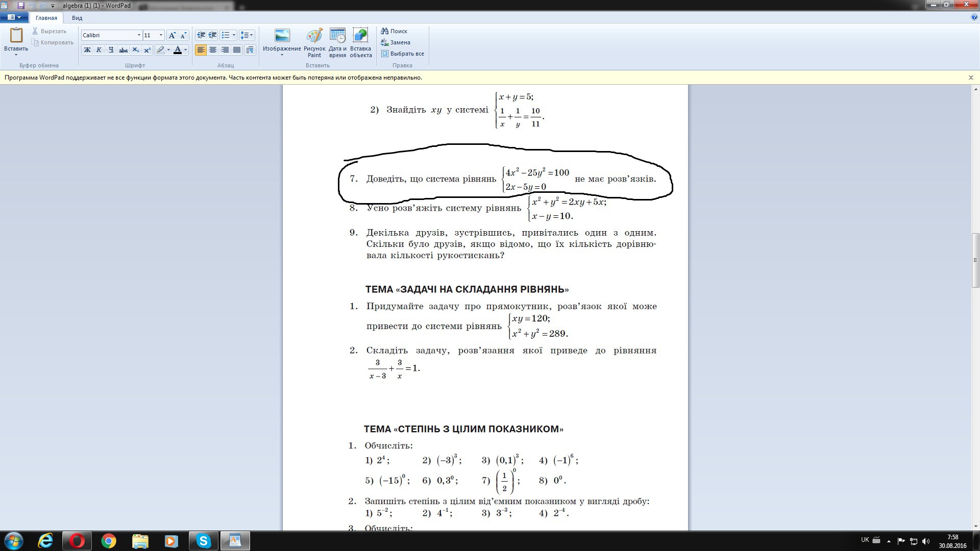Open Skype from the taskbar
Image resolution: width=980 pixels, height=551 pixels.
203,541
